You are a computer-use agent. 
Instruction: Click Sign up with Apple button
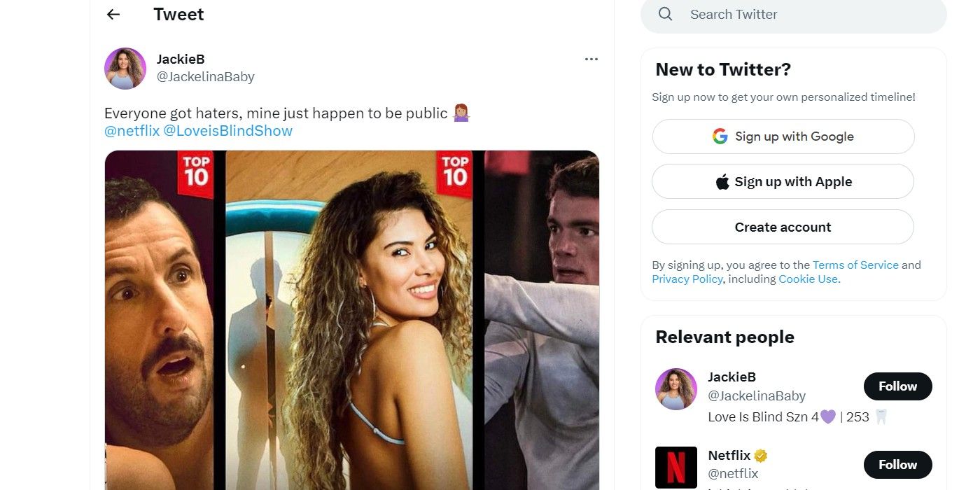783,182
